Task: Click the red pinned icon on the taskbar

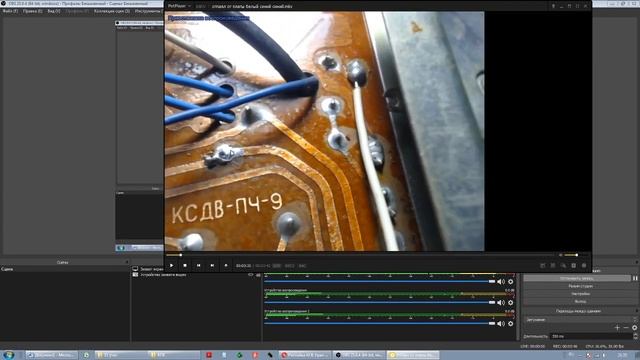Action: [x=209, y=355]
